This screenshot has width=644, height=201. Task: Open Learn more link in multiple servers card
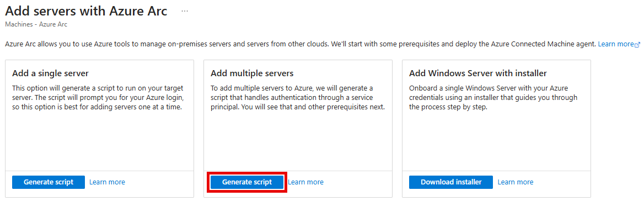tap(305, 182)
